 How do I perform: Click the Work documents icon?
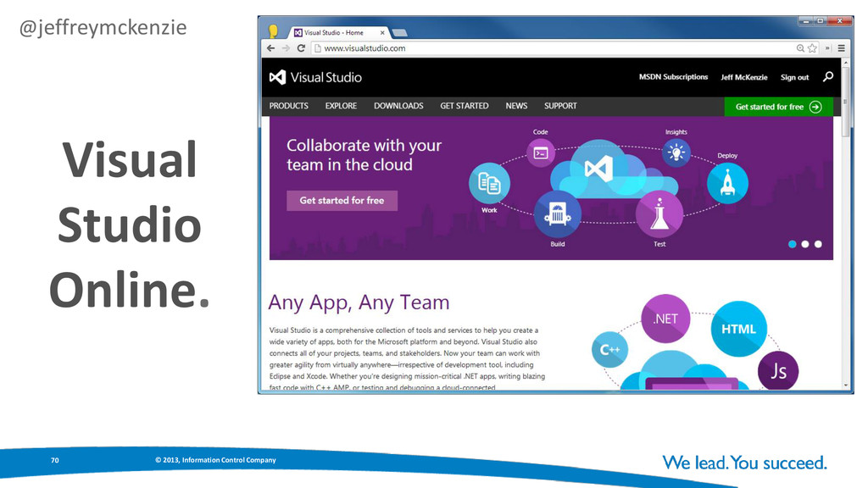pos(489,183)
